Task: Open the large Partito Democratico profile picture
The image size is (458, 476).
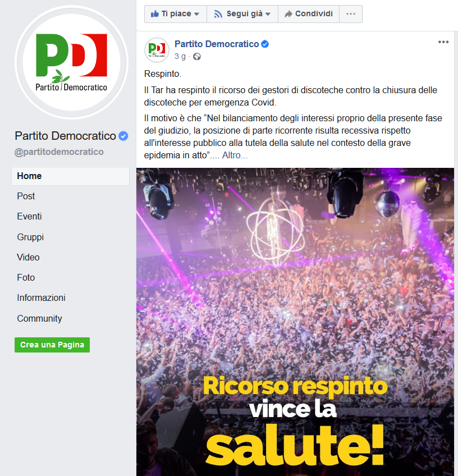Action: (x=72, y=62)
